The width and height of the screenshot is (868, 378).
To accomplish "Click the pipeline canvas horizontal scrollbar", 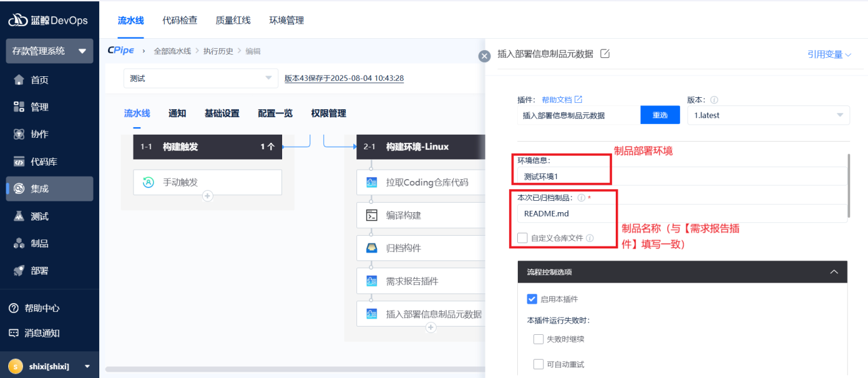I will [295, 369].
